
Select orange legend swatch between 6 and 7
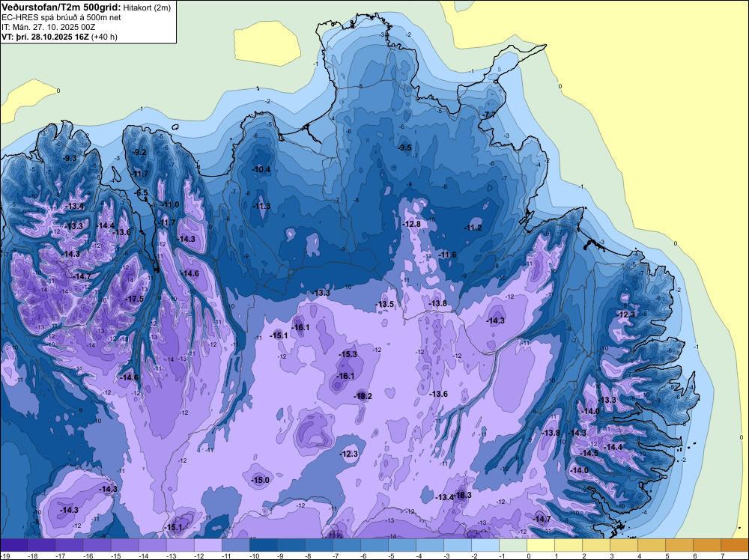click(x=706, y=545)
